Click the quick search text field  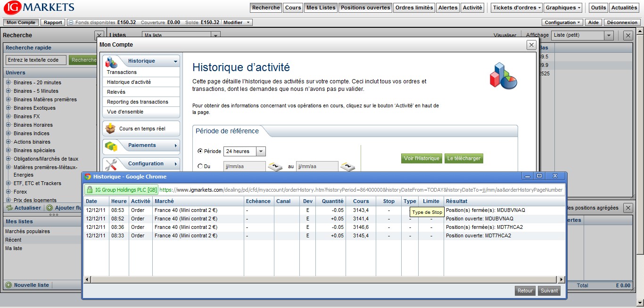pos(36,60)
